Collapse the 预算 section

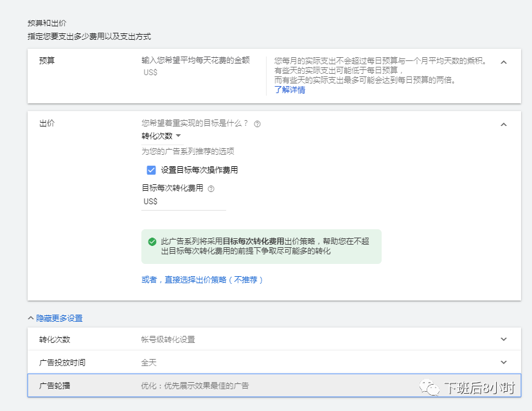504,61
